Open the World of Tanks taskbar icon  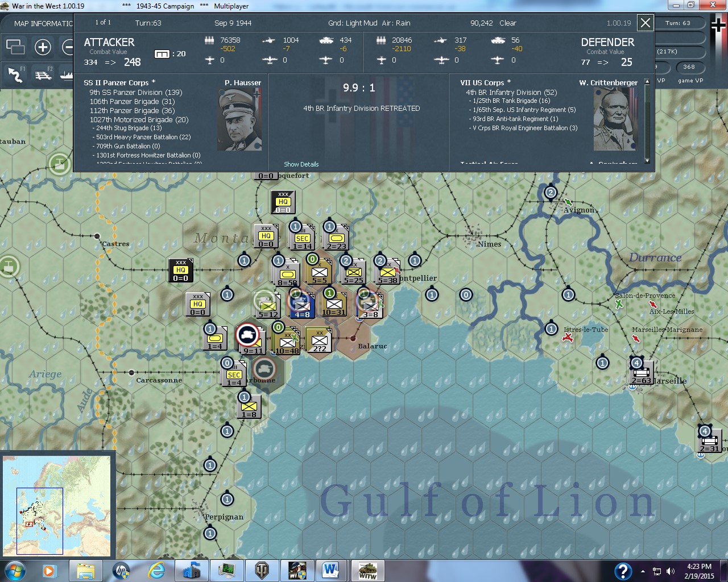click(x=262, y=571)
